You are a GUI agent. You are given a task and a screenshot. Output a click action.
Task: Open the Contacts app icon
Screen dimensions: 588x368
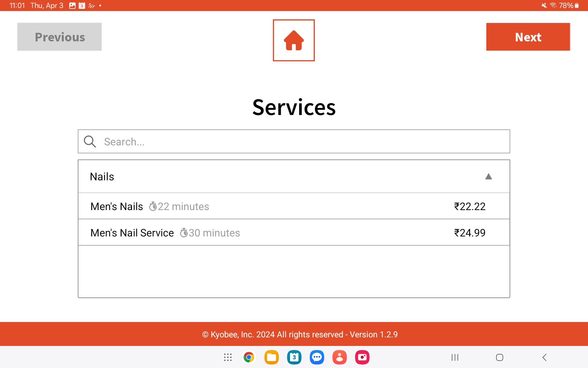339,357
